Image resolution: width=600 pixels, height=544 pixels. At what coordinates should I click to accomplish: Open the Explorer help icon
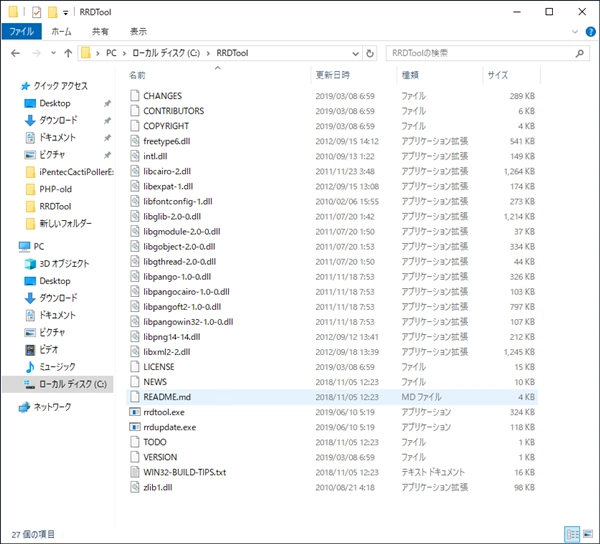click(x=590, y=32)
